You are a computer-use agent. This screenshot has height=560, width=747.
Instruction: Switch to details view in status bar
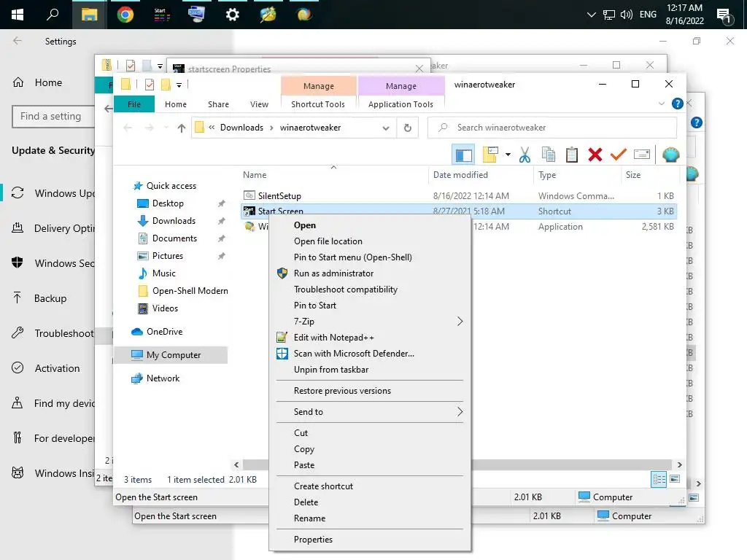point(659,479)
